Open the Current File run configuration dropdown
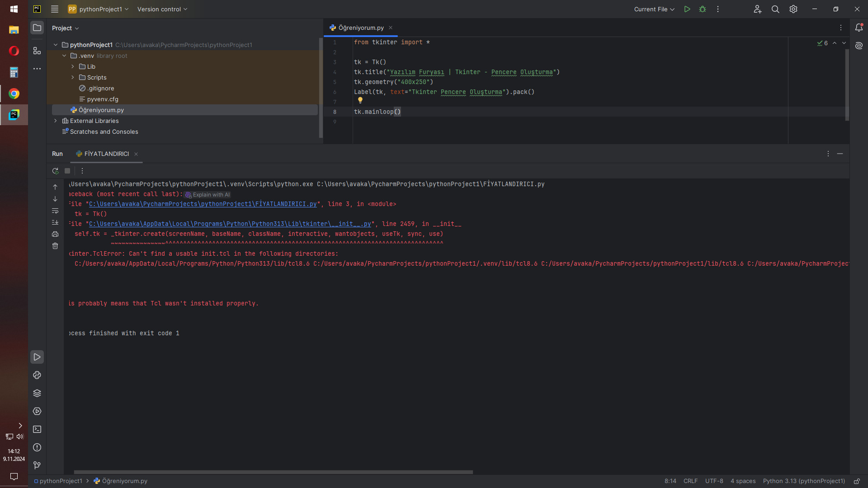 click(x=654, y=9)
